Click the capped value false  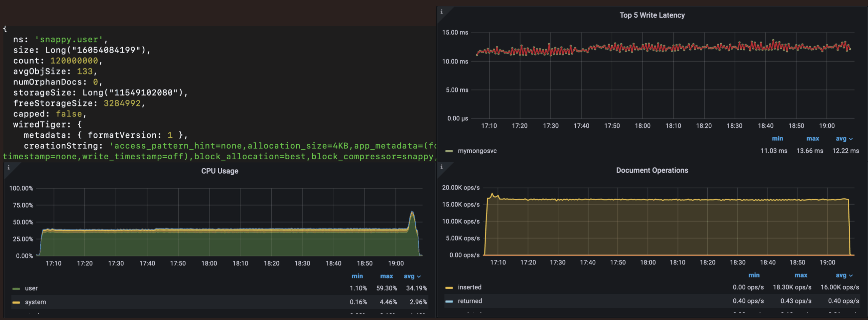tap(69, 114)
